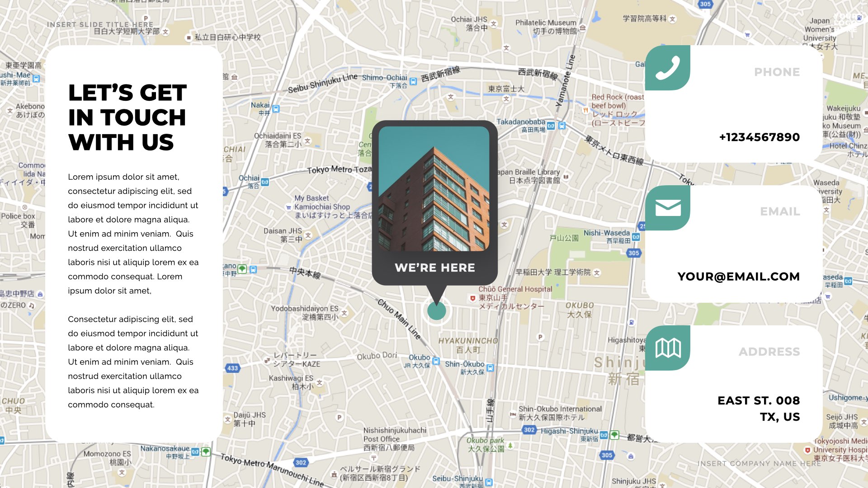Click the PHONE card heading
This screenshot has height=488, width=868.
click(777, 72)
